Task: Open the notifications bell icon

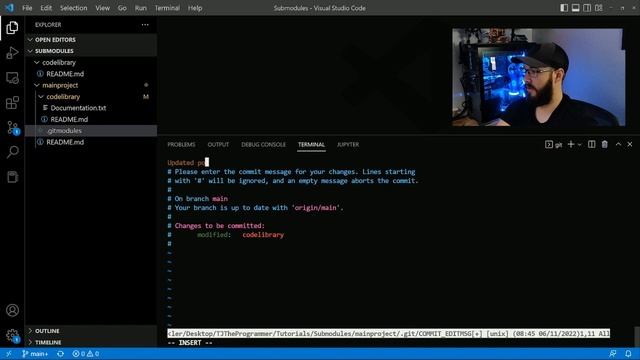Action: [x=628, y=353]
